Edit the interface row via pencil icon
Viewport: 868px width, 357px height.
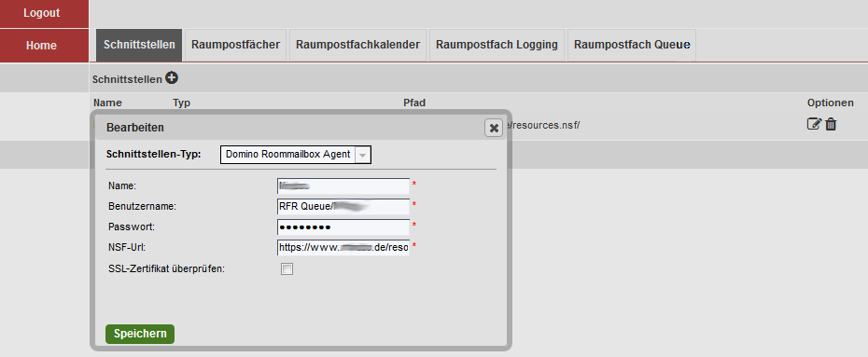click(x=814, y=124)
